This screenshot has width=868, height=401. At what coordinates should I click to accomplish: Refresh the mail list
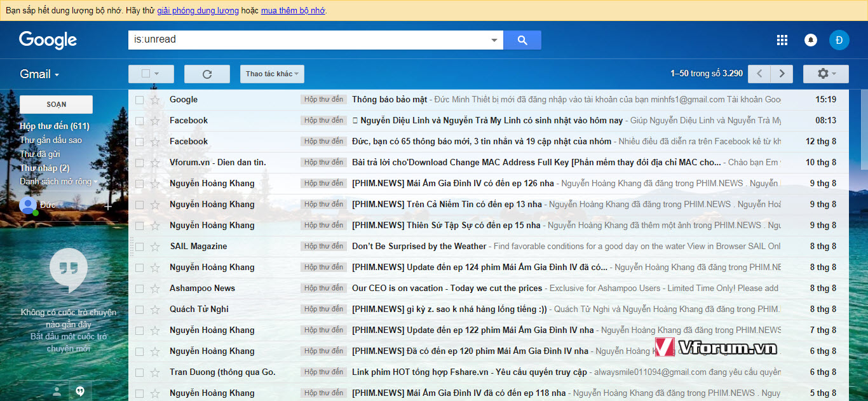coord(207,74)
